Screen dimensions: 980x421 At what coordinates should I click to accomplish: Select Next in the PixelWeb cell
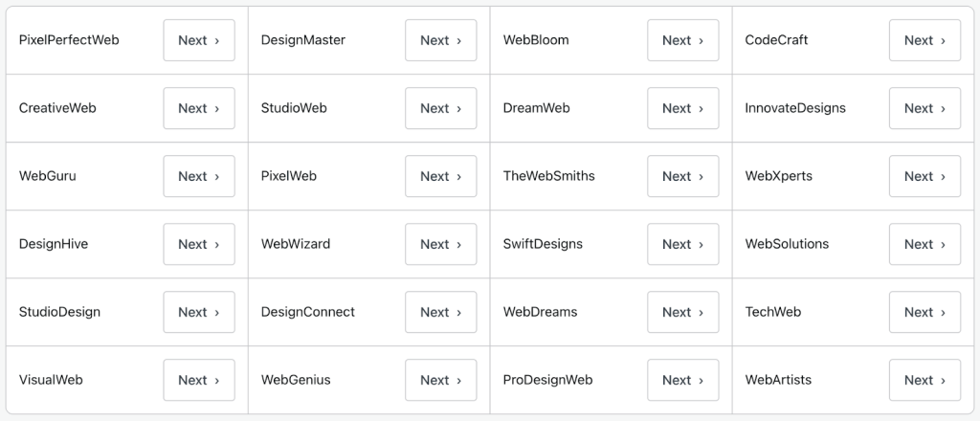(440, 176)
